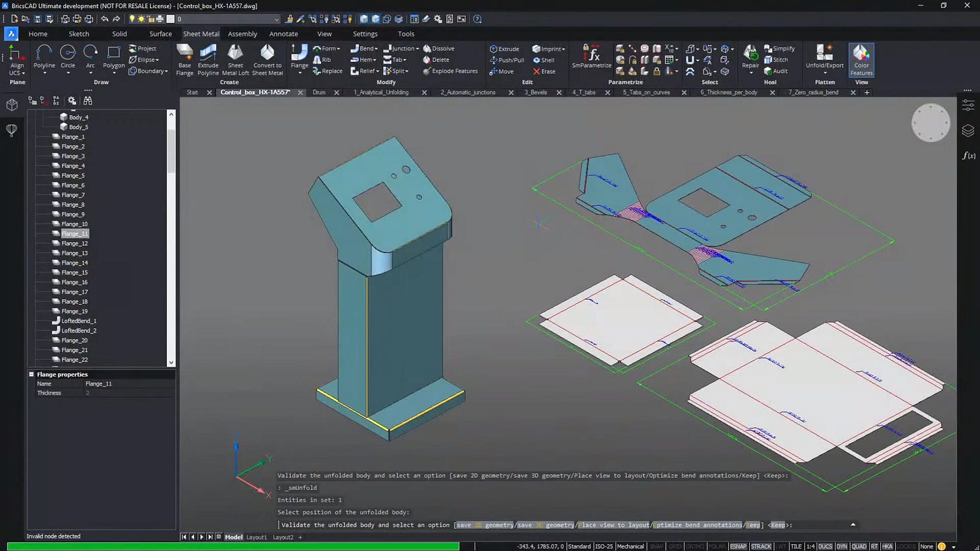Toggle STRACK in status bar
The height and width of the screenshot is (551, 980).
pyautogui.click(x=761, y=546)
